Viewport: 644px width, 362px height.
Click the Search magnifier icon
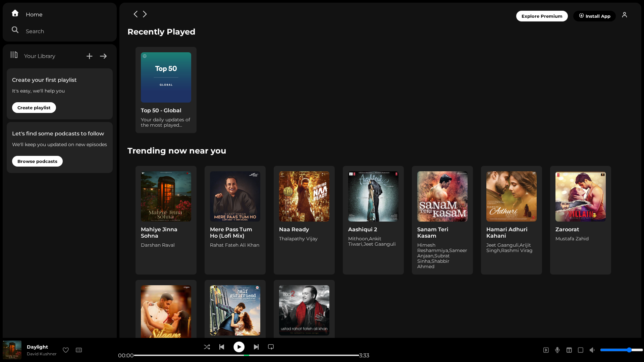[x=15, y=30]
